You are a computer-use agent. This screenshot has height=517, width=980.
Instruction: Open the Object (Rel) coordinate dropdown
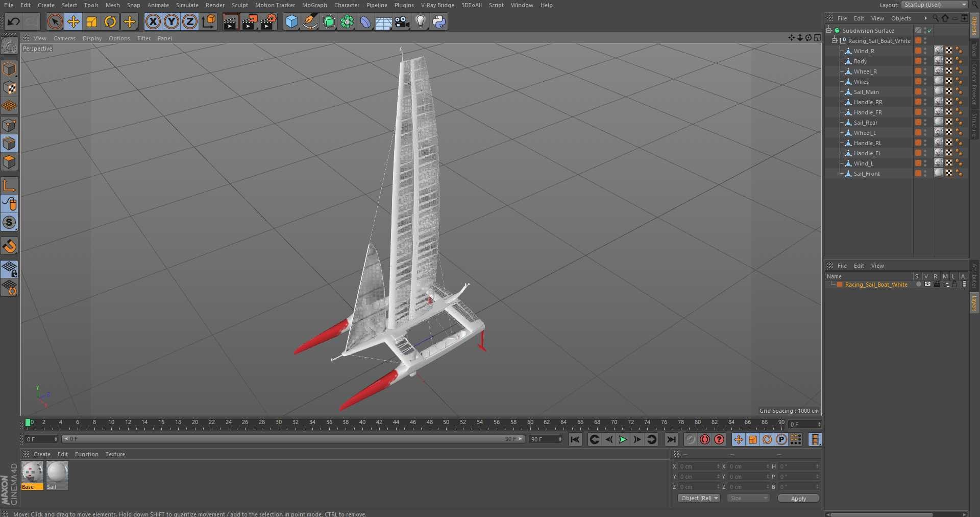pyautogui.click(x=699, y=498)
